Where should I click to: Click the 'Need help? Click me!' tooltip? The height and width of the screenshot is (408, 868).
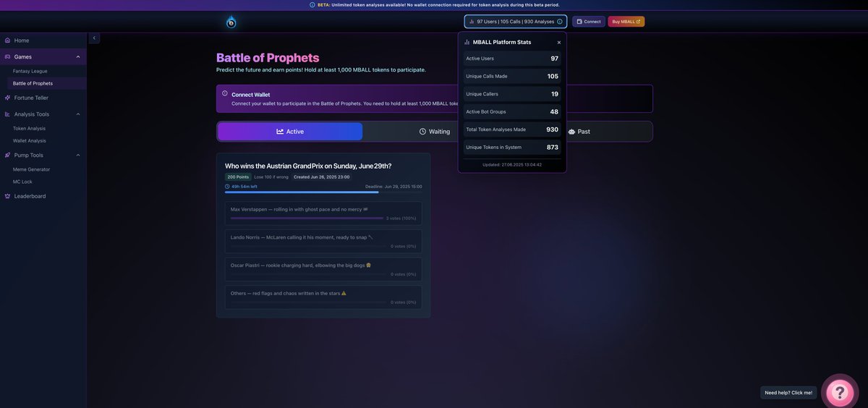point(788,393)
